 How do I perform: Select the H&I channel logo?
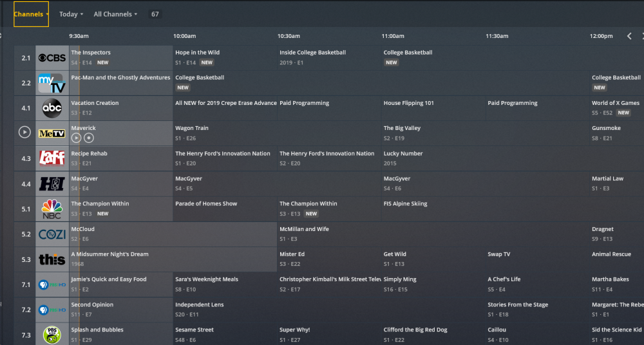pyautogui.click(x=52, y=183)
